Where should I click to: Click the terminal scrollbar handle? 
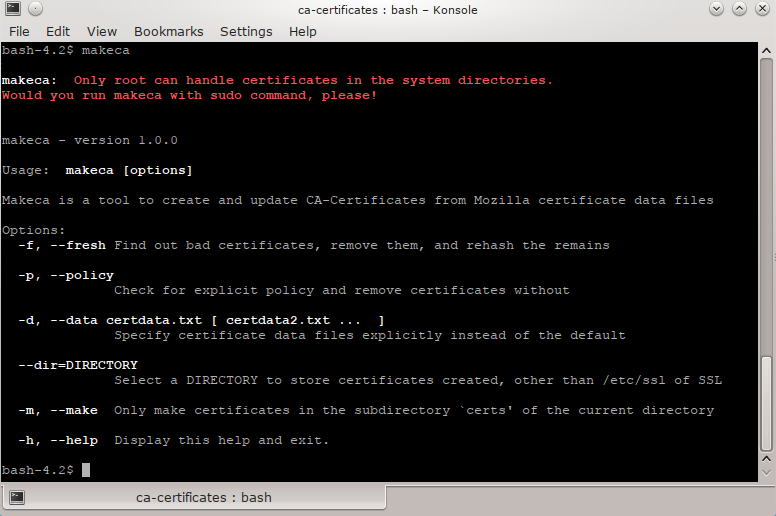click(x=767, y=400)
